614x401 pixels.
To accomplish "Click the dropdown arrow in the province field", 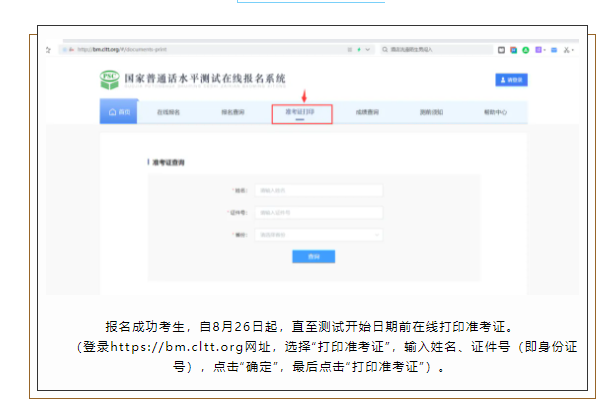I will click(x=377, y=235).
